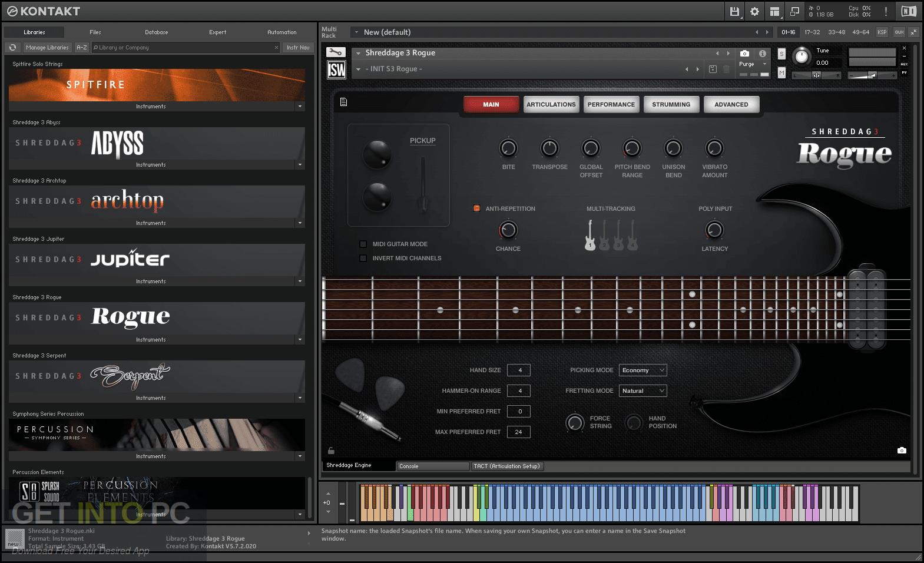Enable MIDI Guitar Mode checkbox
This screenshot has height=563, width=924.
pyautogui.click(x=363, y=244)
